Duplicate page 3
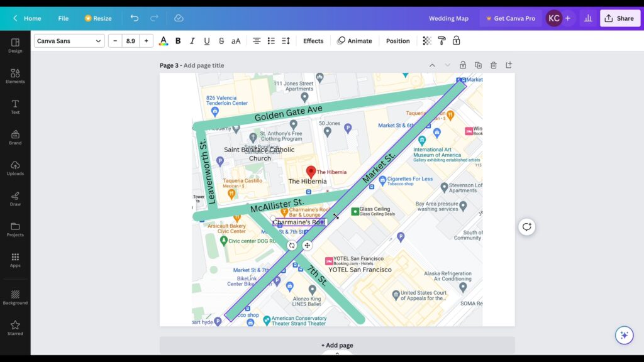 pyautogui.click(x=478, y=65)
